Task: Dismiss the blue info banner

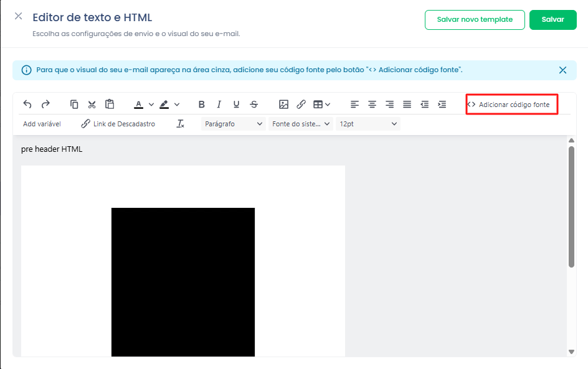Action: click(562, 70)
